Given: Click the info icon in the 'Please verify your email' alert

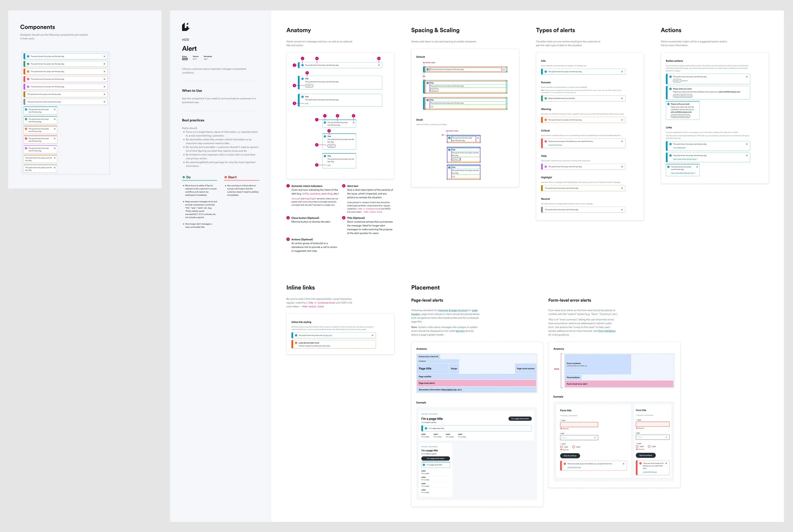Looking at the screenshot, I should (671, 89).
